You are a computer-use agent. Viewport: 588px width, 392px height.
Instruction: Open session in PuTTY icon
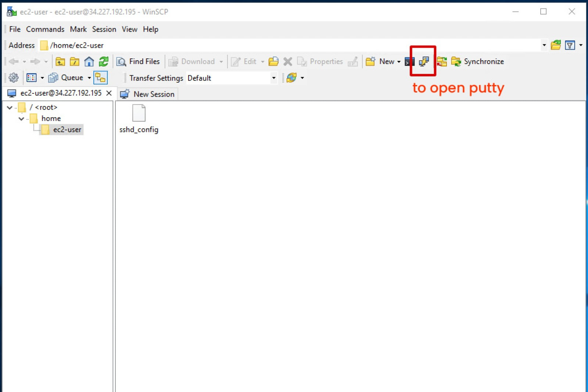[x=424, y=61]
